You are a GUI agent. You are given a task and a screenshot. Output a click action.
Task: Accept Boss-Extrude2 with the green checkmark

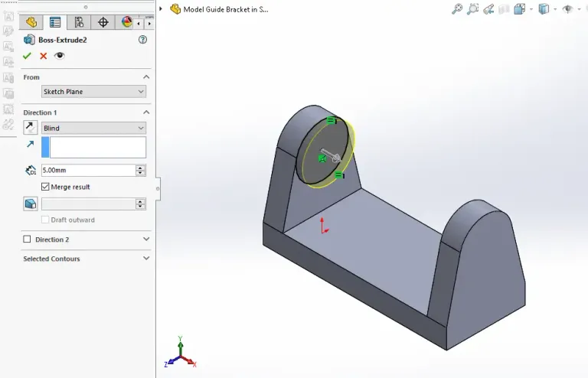pos(28,56)
